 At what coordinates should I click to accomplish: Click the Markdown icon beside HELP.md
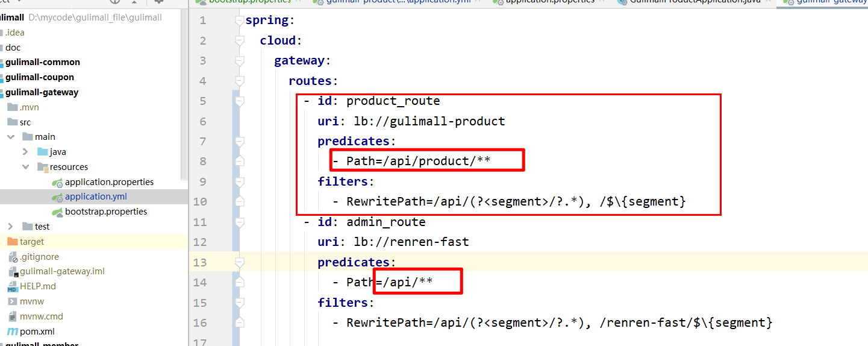(13, 286)
